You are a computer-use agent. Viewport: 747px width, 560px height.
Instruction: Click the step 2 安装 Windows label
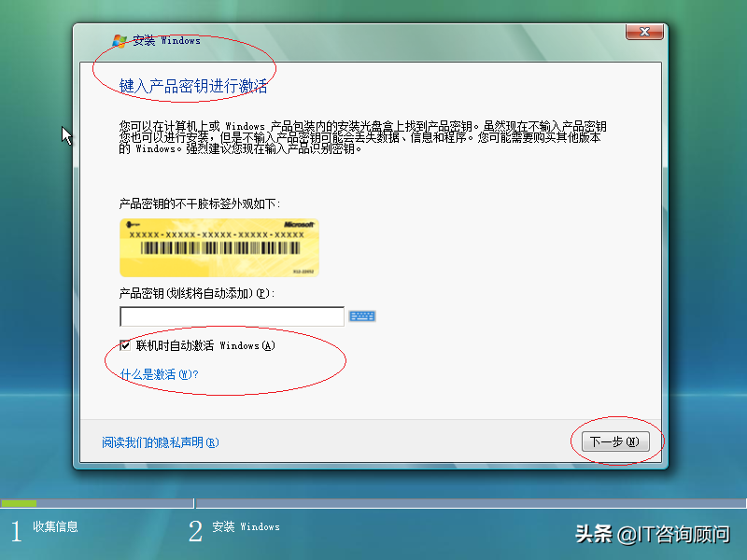(246, 526)
